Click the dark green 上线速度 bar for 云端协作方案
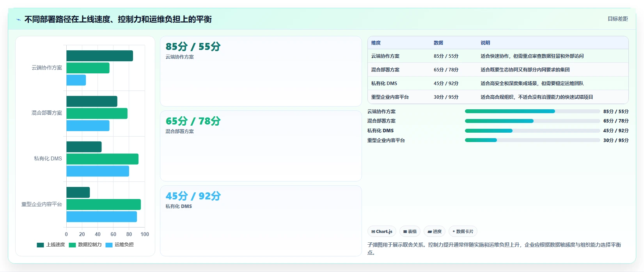This screenshot has width=644, height=272. tap(99, 56)
